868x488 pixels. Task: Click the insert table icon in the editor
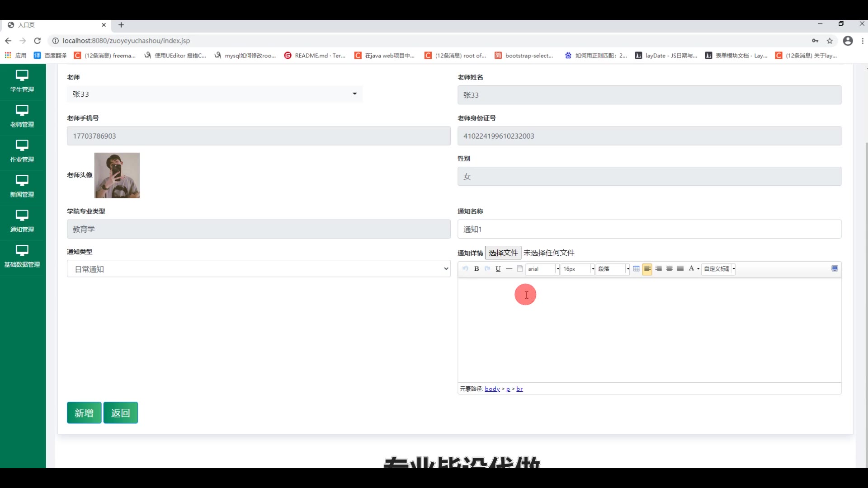pyautogui.click(x=637, y=269)
